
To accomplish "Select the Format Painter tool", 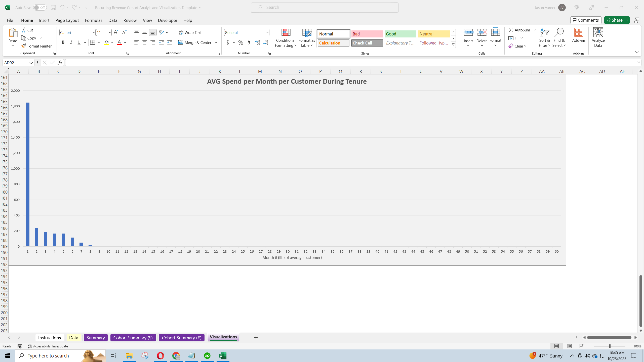I will pyautogui.click(x=37, y=46).
